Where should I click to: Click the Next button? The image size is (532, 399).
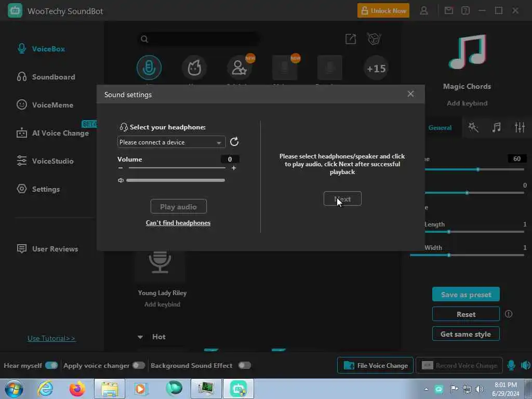click(x=342, y=199)
